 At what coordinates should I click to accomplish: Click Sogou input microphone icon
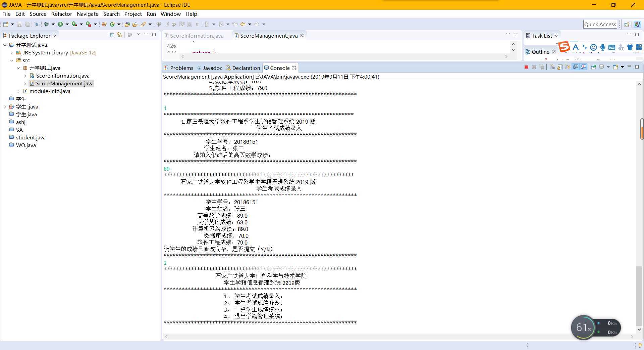click(602, 47)
